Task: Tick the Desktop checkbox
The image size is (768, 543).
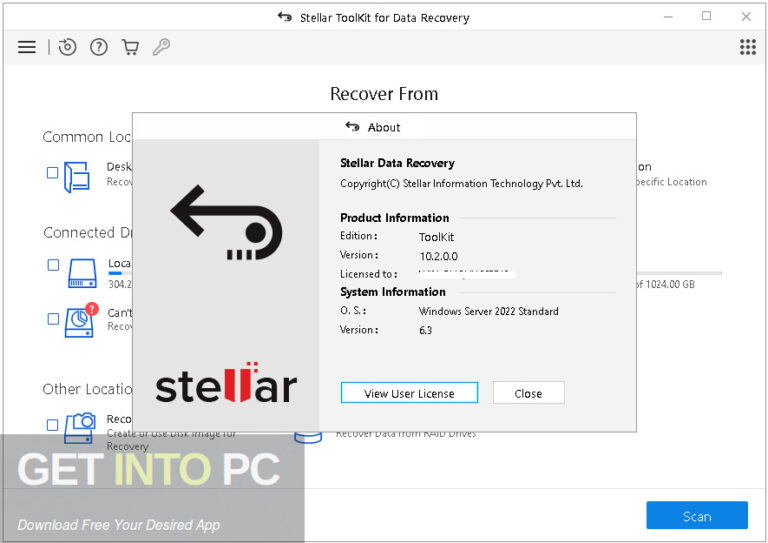Action: click(52, 173)
